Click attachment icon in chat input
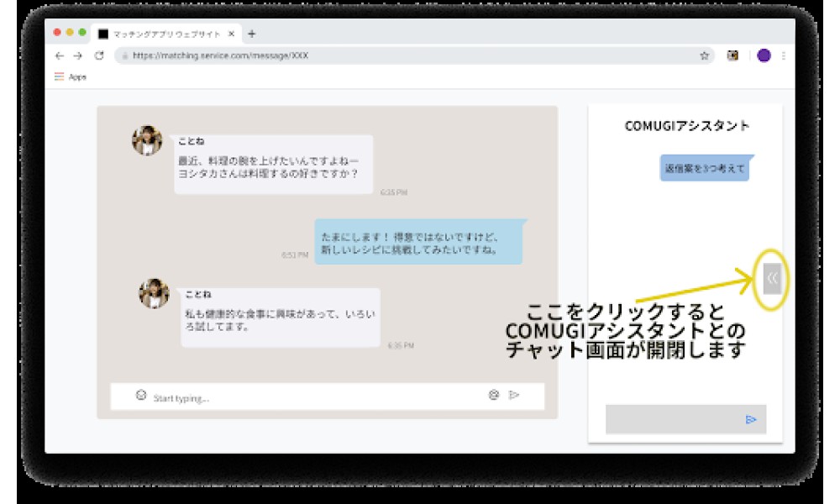This screenshot has width=840, height=504. [x=494, y=396]
